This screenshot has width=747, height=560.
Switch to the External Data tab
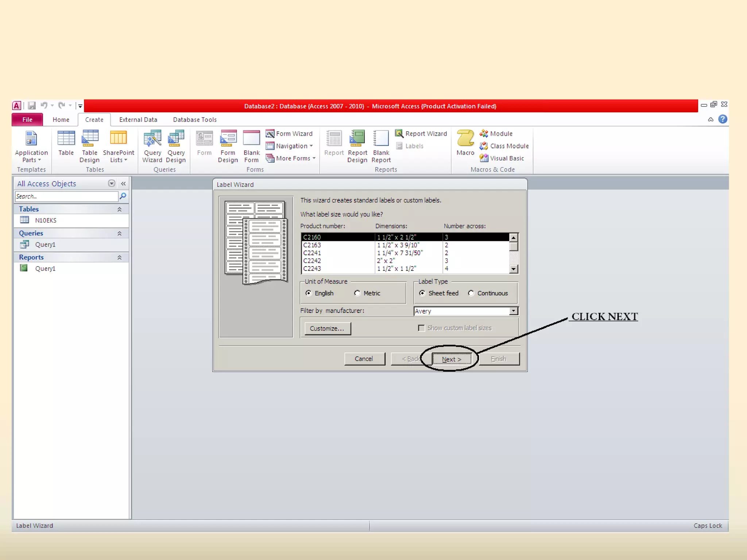point(138,120)
